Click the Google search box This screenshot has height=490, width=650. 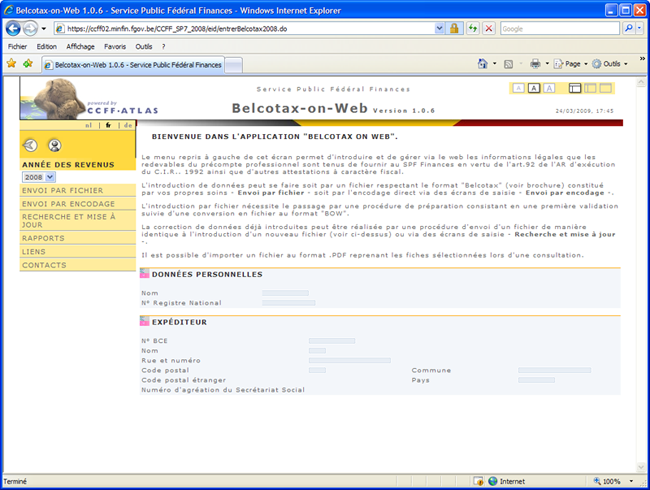click(x=560, y=29)
